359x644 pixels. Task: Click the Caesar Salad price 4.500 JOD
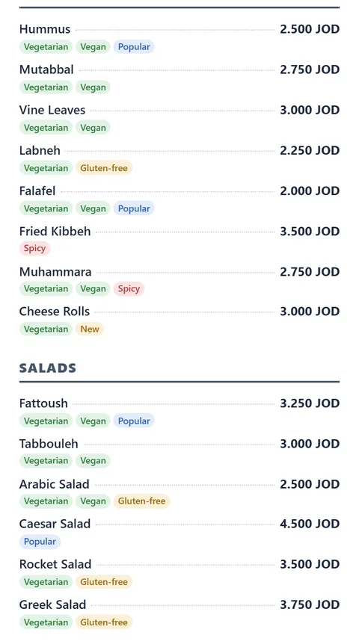tap(310, 524)
